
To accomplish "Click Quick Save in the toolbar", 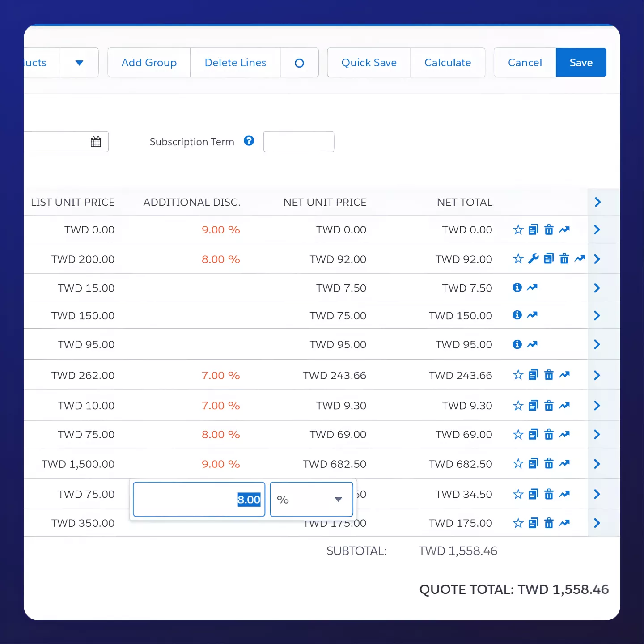I will point(368,63).
